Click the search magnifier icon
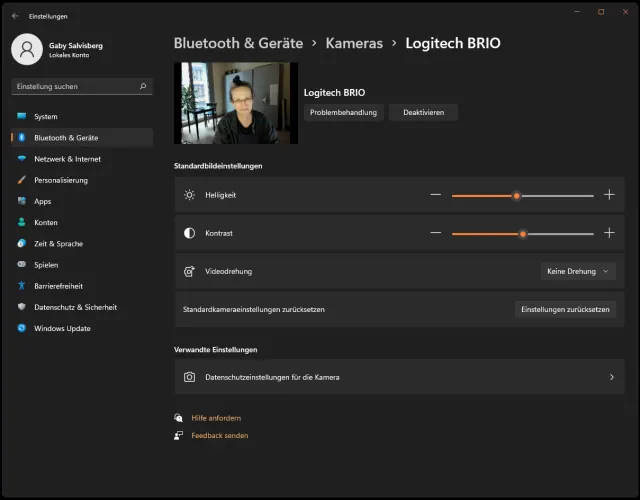This screenshot has width=640, height=500. click(x=144, y=87)
